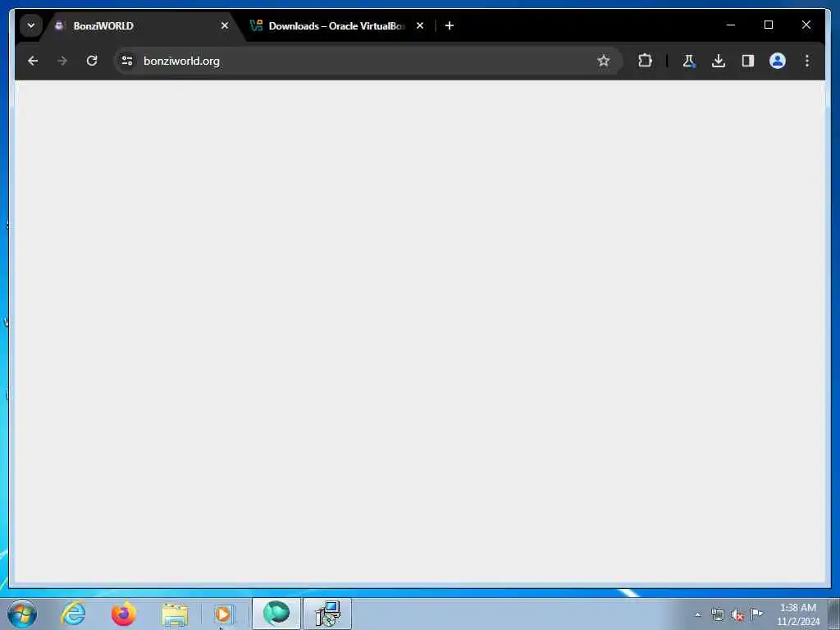This screenshot has height=630, width=840.
Task: Open Windows Explorer from taskbar
Action: point(175,614)
